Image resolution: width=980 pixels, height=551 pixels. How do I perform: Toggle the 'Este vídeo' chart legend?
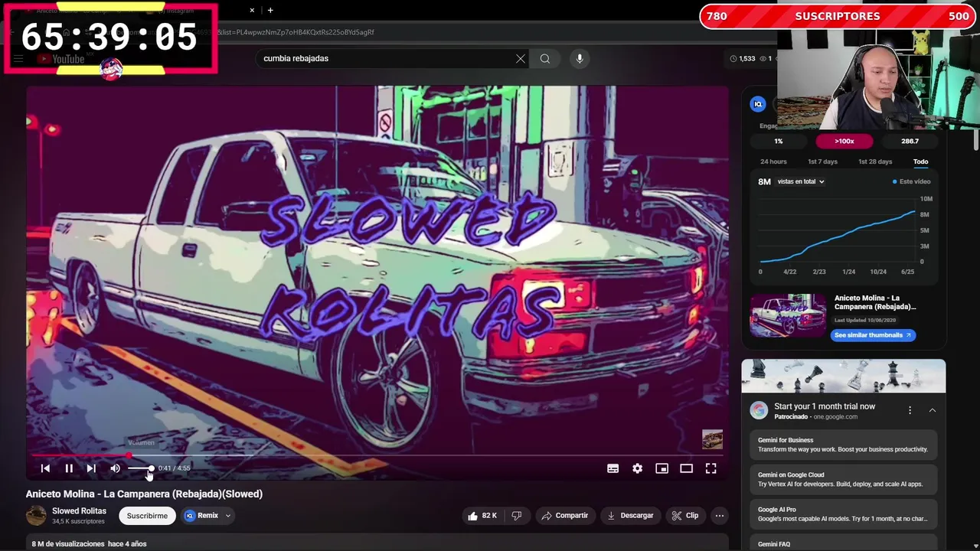pyautogui.click(x=911, y=181)
